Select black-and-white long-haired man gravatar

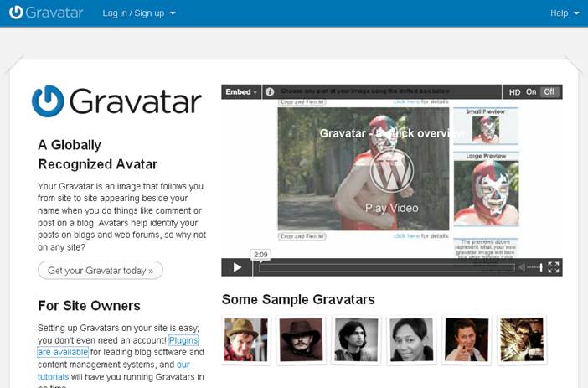point(356,340)
